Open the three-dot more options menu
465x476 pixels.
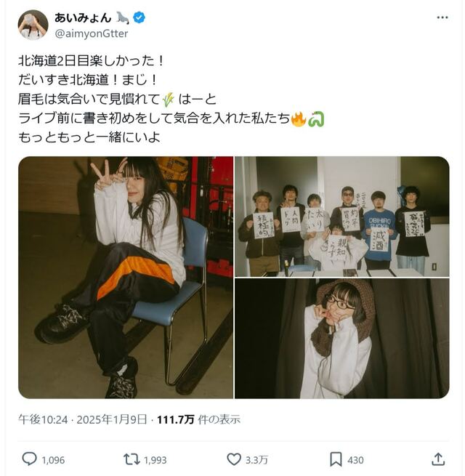[x=442, y=17]
